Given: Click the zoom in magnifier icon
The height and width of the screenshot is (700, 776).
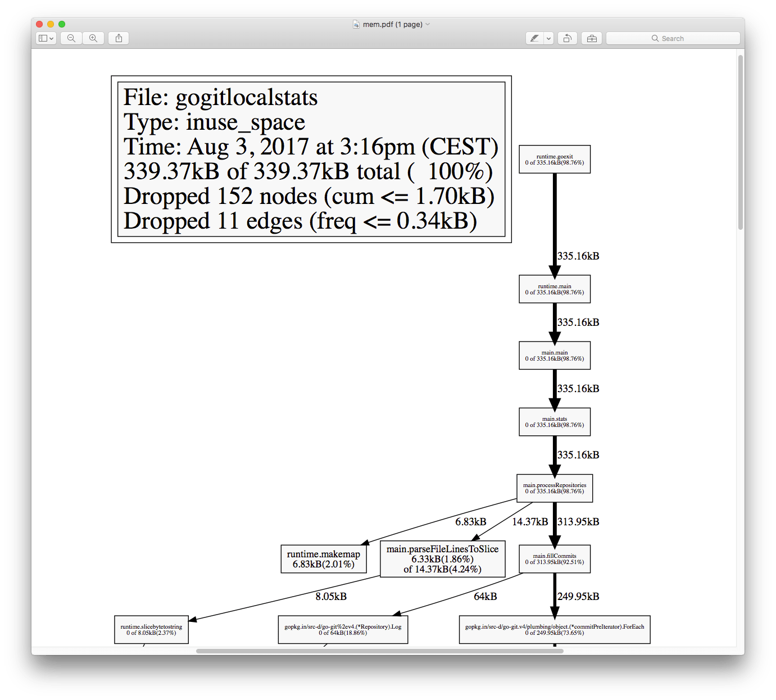Looking at the screenshot, I should (93, 38).
